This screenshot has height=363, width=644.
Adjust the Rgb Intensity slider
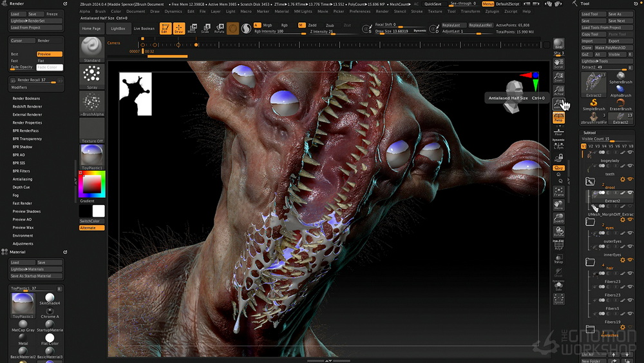point(279,32)
